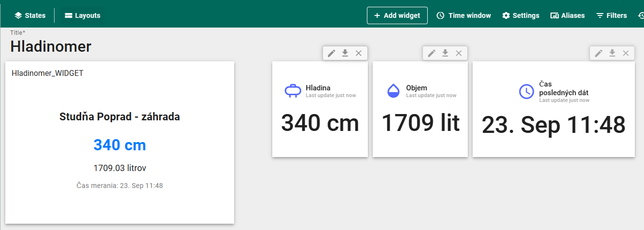Delete the Objem widget using X icon
644x230 pixels.
pyautogui.click(x=459, y=53)
